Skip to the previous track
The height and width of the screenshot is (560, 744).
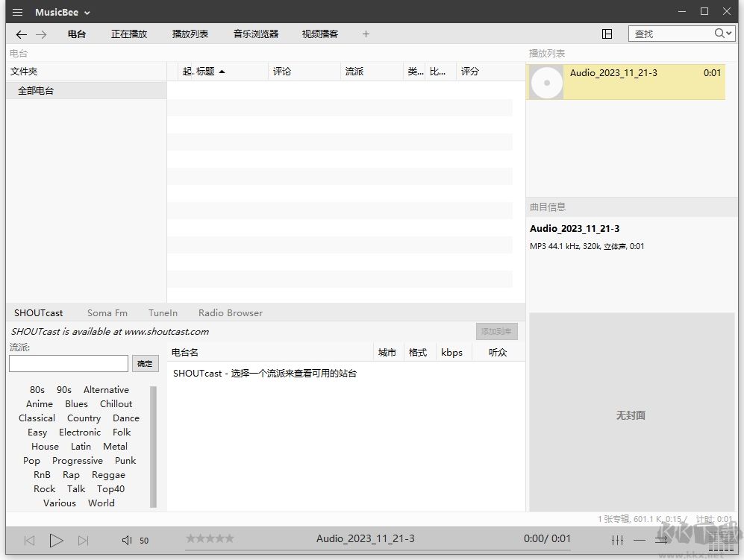28,540
